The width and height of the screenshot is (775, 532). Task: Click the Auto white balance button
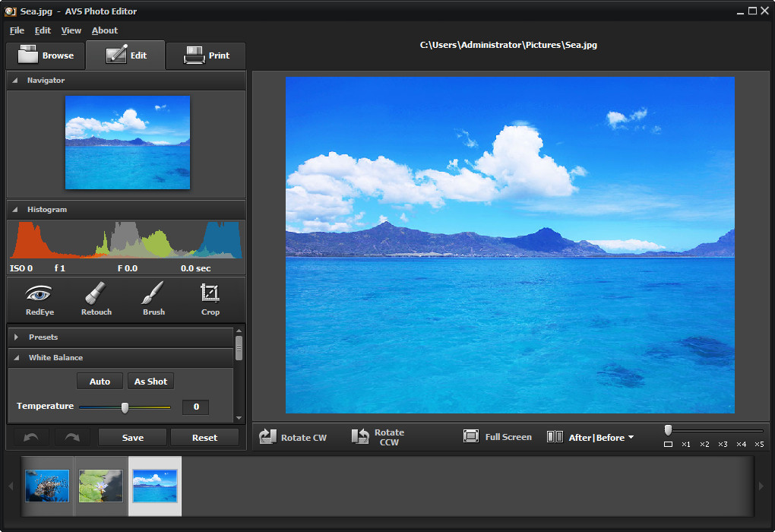coord(100,382)
